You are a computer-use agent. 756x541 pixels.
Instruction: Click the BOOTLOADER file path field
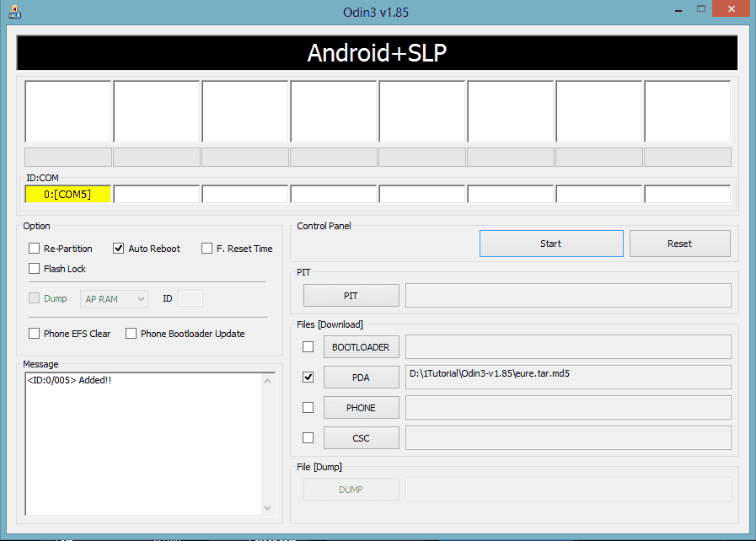568,347
